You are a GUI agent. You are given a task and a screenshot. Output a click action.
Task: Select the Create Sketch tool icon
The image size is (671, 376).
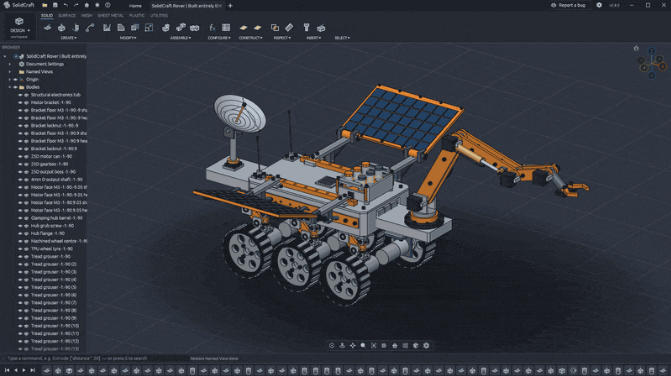pos(48,28)
